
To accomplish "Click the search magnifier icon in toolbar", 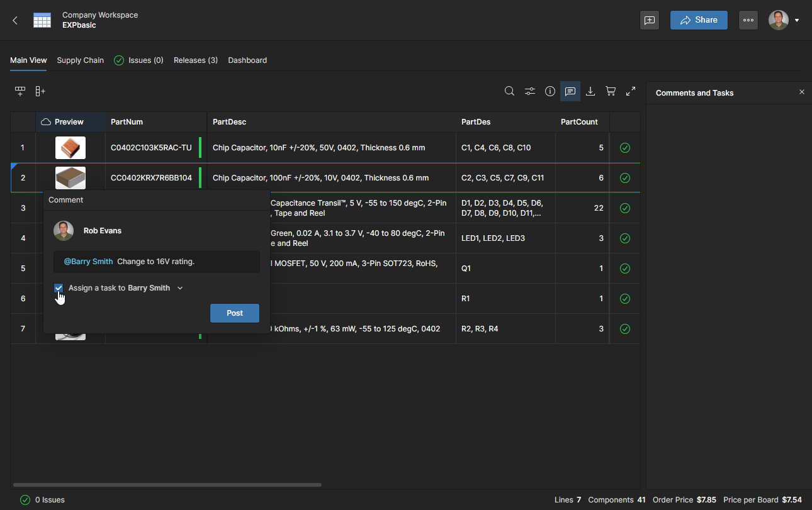I will pyautogui.click(x=509, y=91).
